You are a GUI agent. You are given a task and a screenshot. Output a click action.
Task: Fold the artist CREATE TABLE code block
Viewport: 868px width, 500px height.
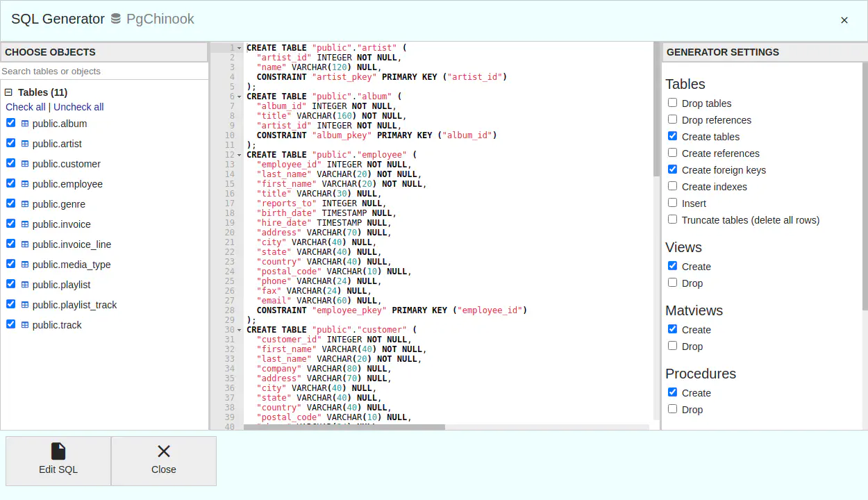point(240,48)
